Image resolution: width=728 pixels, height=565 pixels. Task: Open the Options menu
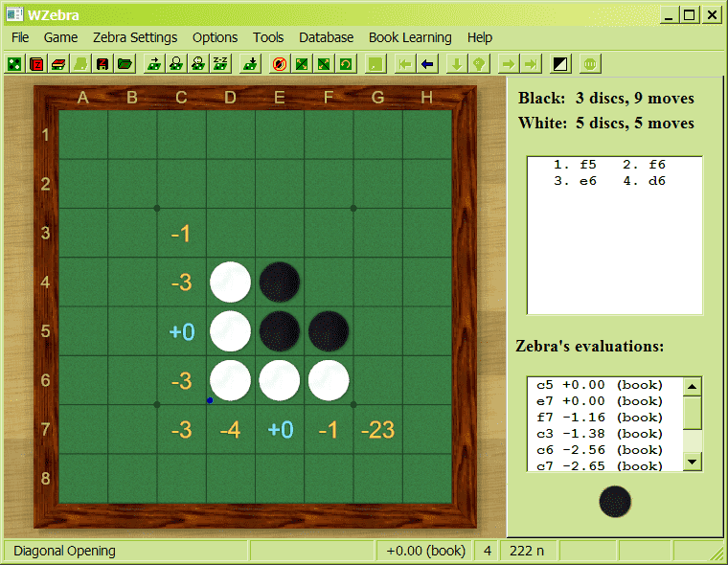(215, 37)
